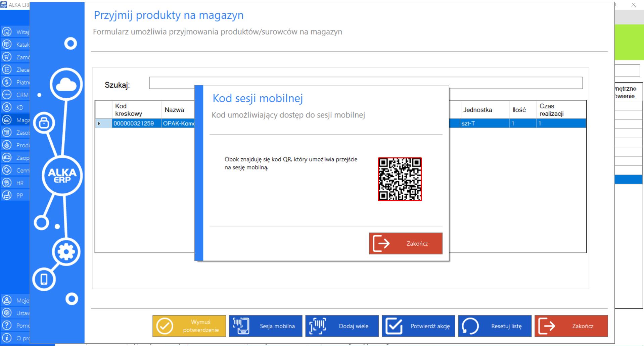Click the Czas realizacji column header

(x=561, y=110)
